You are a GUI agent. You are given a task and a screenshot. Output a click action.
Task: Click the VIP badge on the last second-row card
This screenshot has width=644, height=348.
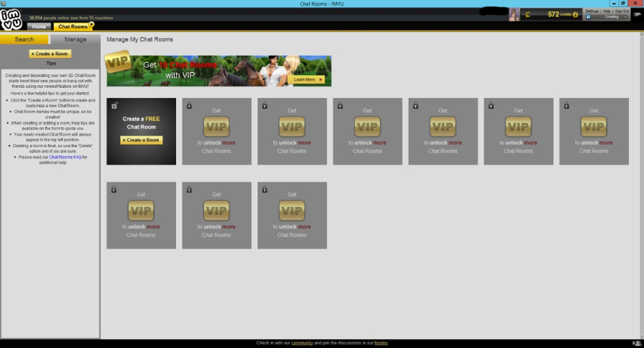(x=292, y=211)
